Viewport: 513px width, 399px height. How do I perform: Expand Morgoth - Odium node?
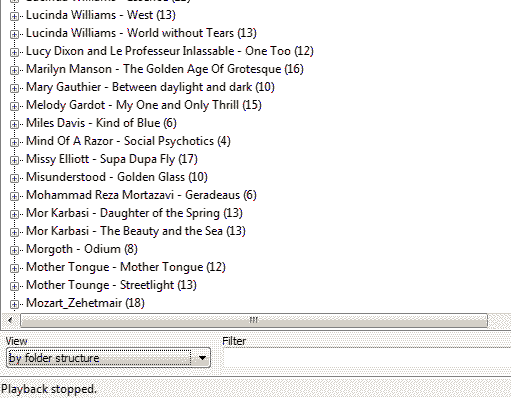pos(14,250)
